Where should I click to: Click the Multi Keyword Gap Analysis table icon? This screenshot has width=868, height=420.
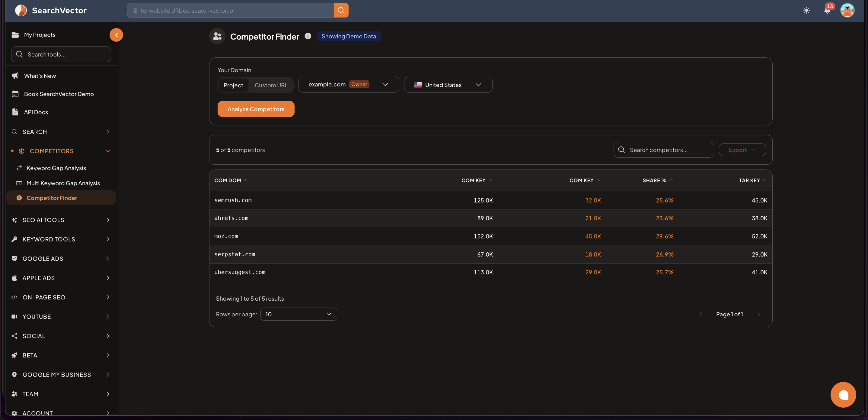19,183
